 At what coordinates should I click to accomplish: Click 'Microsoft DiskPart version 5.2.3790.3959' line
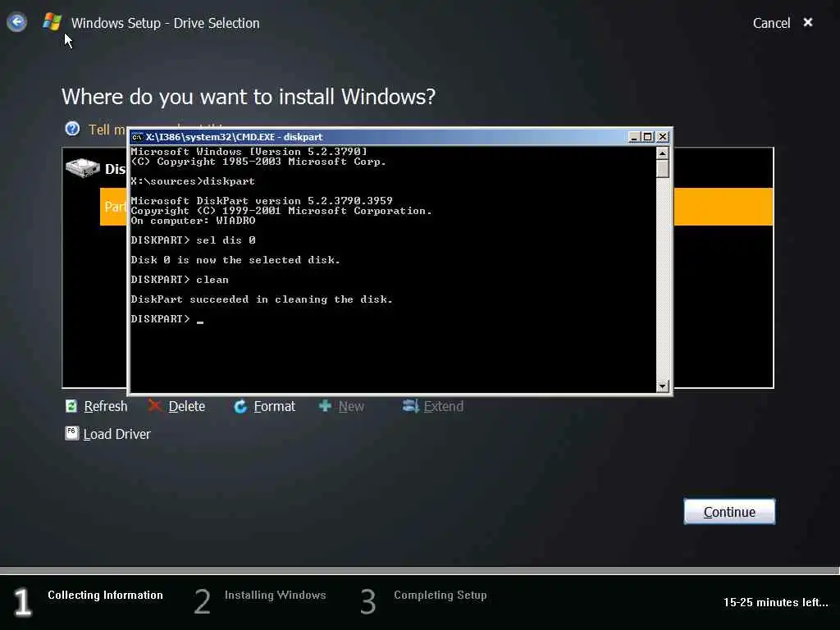click(x=262, y=200)
